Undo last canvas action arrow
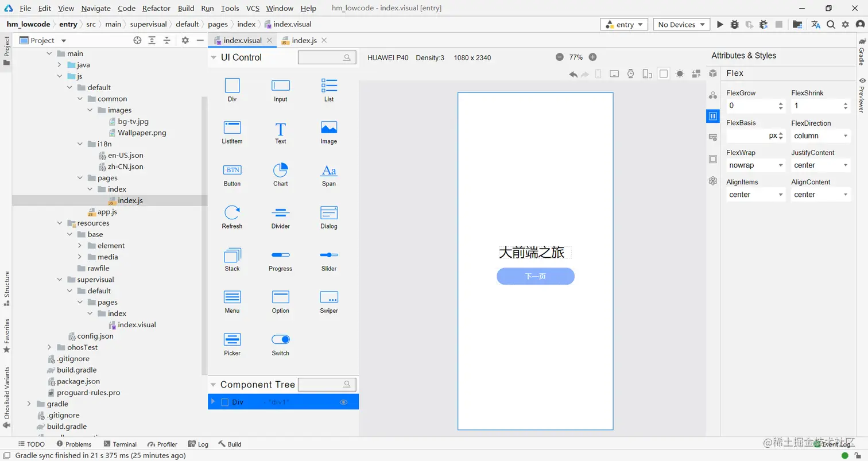This screenshot has height=461, width=868. (x=573, y=74)
